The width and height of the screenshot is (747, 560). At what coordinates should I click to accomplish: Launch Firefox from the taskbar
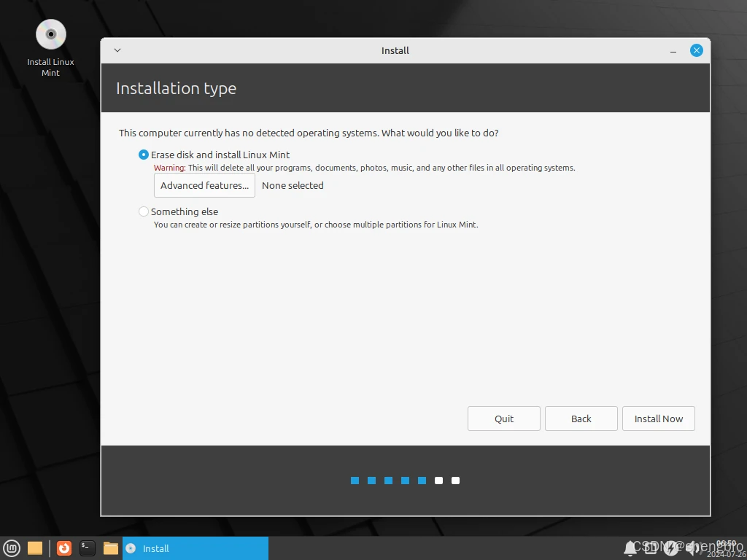(x=64, y=548)
